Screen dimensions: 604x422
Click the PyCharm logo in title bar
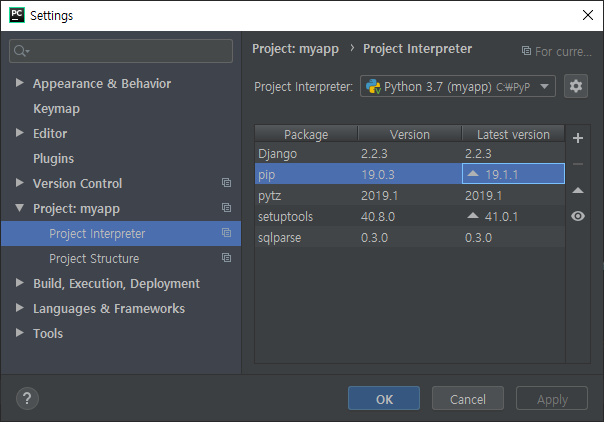coord(17,15)
